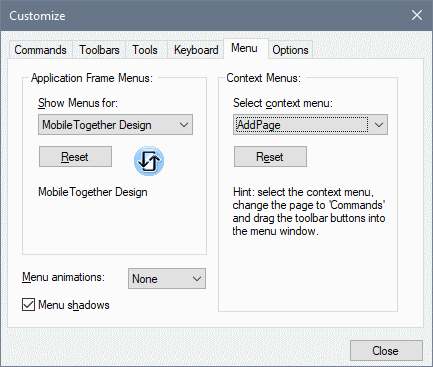Select the Options tab
Image resolution: width=433 pixels, height=367 pixels.
pos(290,50)
